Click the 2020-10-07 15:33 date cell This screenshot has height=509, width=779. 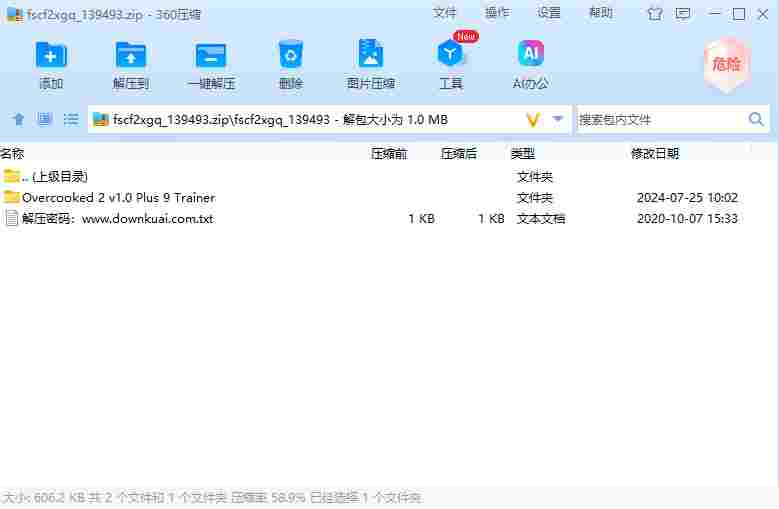tap(687, 218)
